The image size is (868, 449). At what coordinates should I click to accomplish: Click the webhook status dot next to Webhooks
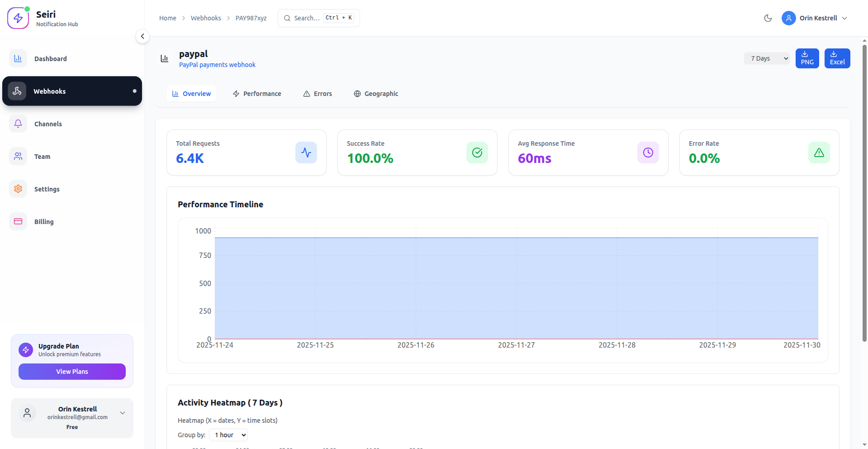[x=134, y=91]
